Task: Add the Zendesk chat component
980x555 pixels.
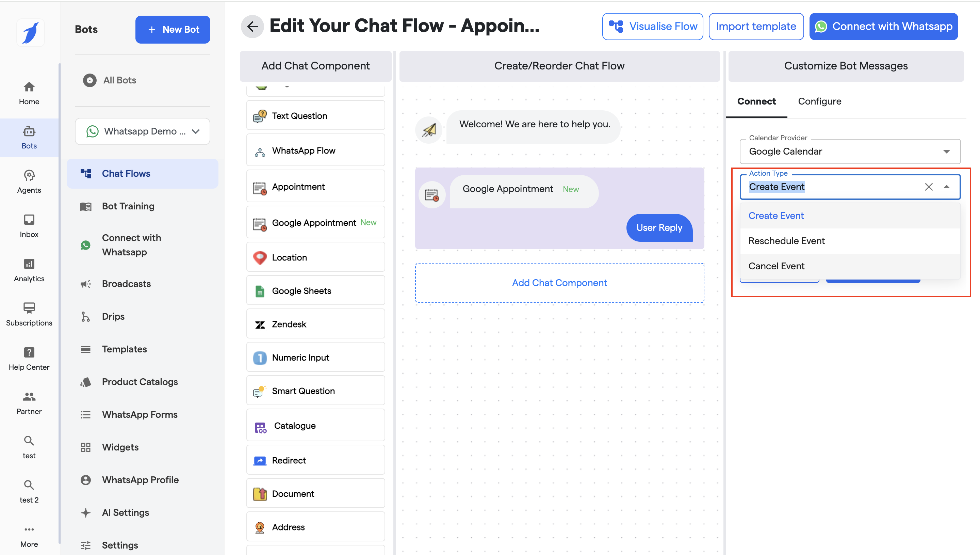Action: 315,324
